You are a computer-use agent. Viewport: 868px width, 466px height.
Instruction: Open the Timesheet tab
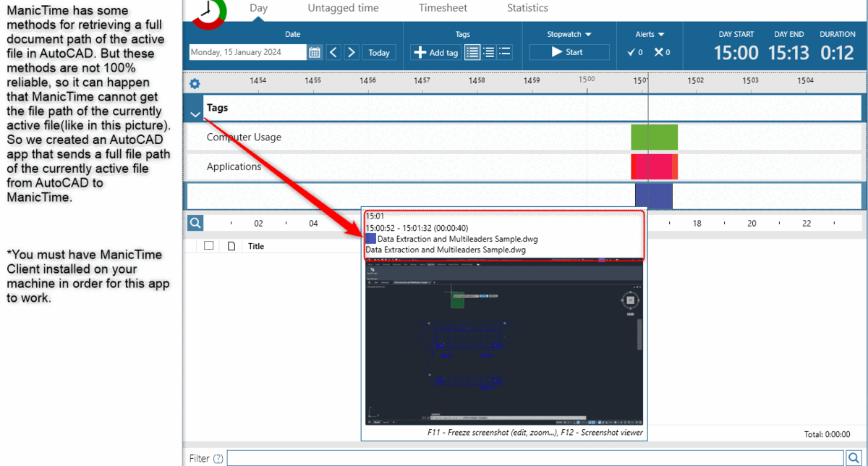click(443, 8)
